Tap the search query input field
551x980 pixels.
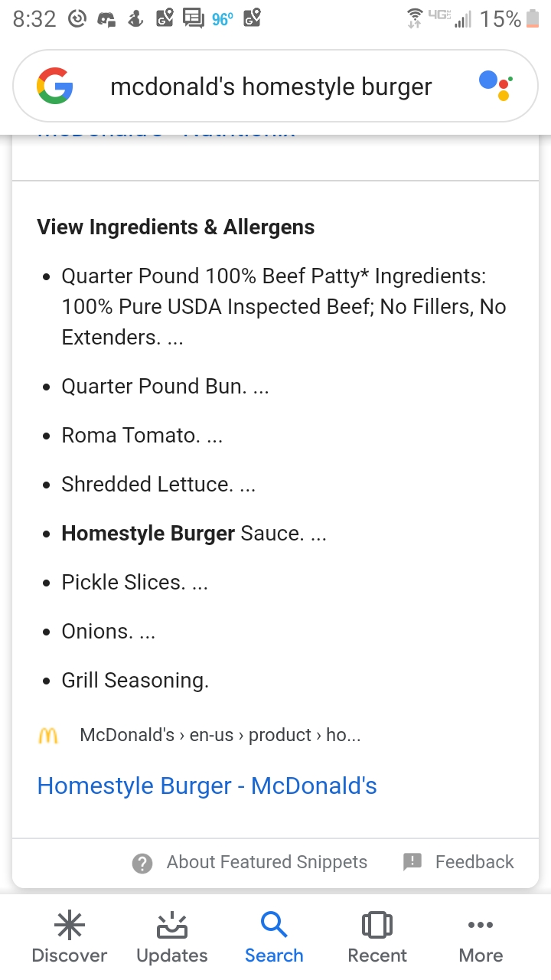point(272,87)
